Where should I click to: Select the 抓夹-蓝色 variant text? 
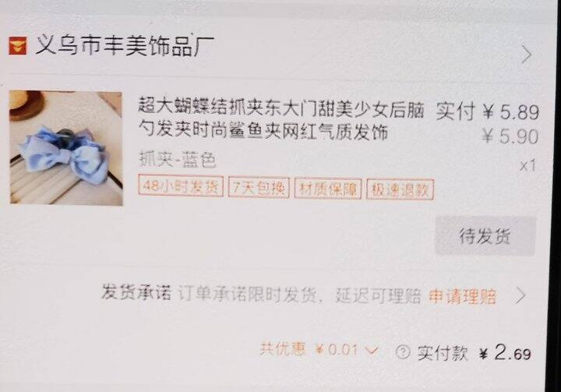(x=178, y=159)
